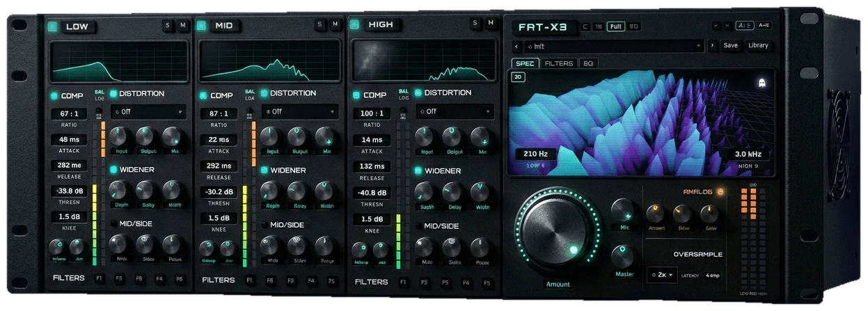Screen dimensions: 868x311
Task: Solo the HIGH band with S
Action: [x=475, y=23]
